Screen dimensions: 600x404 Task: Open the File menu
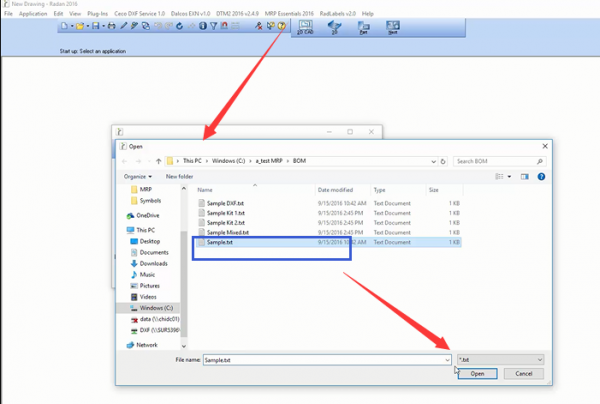[8, 14]
